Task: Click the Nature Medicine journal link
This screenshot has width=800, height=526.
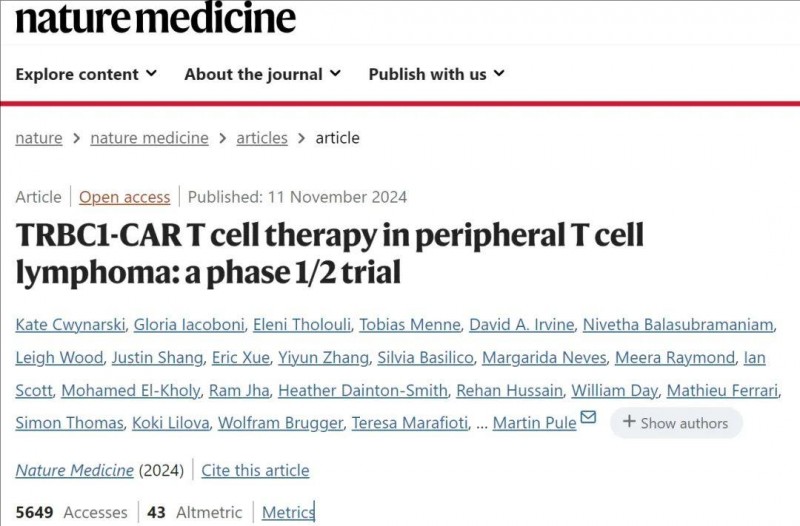Action: [74, 470]
